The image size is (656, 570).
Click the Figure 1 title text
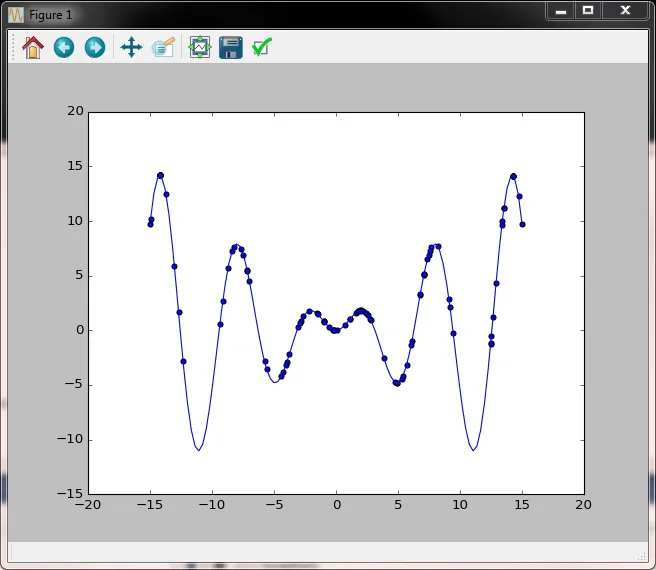click(51, 15)
